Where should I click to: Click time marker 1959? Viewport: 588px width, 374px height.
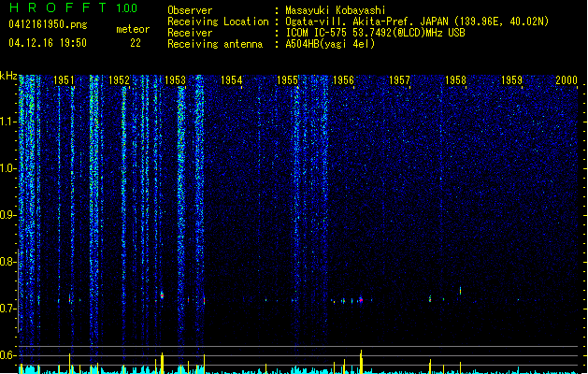tap(512, 79)
